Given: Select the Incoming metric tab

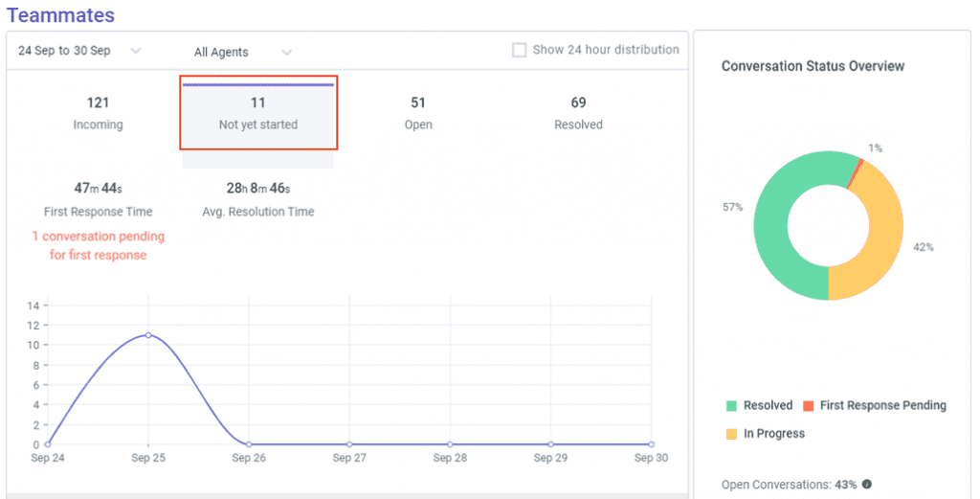Looking at the screenshot, I should coord(99,113).
